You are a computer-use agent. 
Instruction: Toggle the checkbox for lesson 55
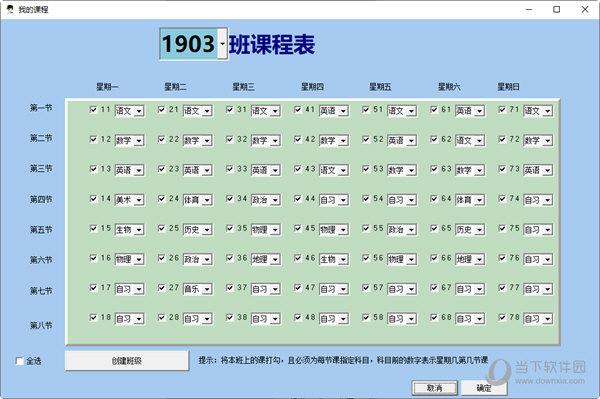[366, 228]
